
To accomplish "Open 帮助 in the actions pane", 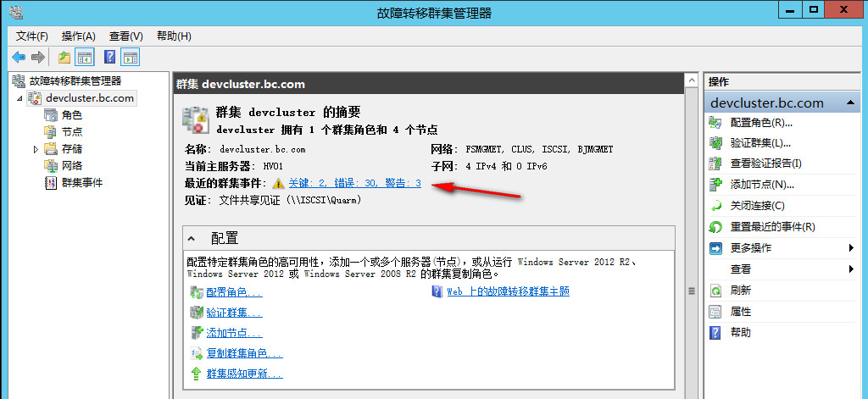I will point(741,333).
